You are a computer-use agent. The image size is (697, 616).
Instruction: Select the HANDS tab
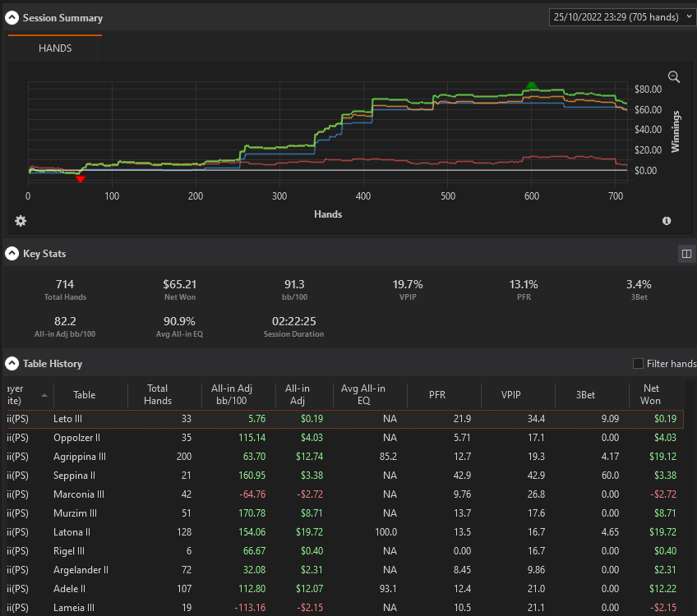pos(55,48)
